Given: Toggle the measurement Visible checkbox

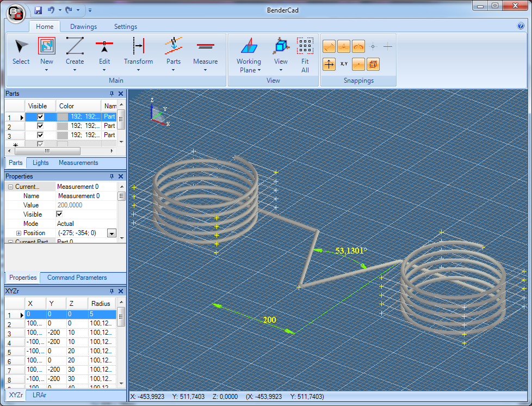Looking at the screenshot, I should (x=59, y=214).
